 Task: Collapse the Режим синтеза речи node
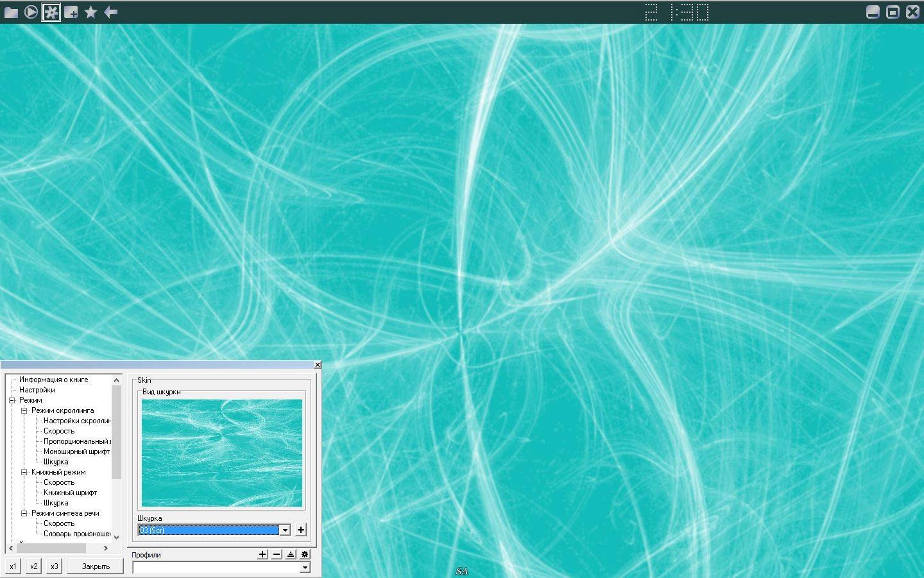point(24,513)
